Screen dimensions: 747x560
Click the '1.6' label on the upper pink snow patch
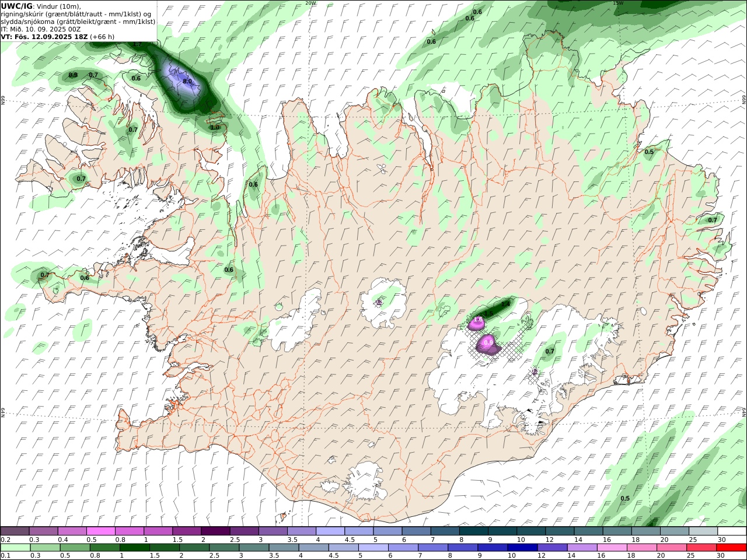pyautogui.click(x=478, y=320)
